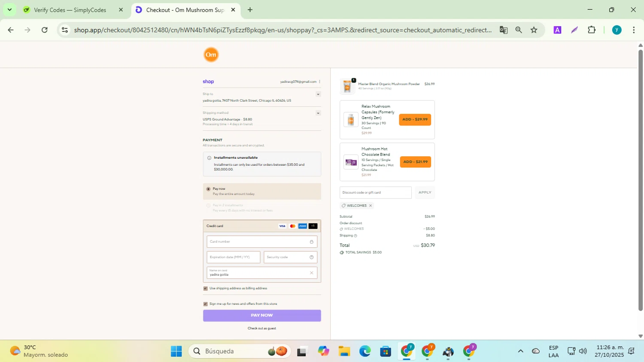Viewport: 644px width, 362px height.
Task: Open a new browser tab
Action: [250, 10]
